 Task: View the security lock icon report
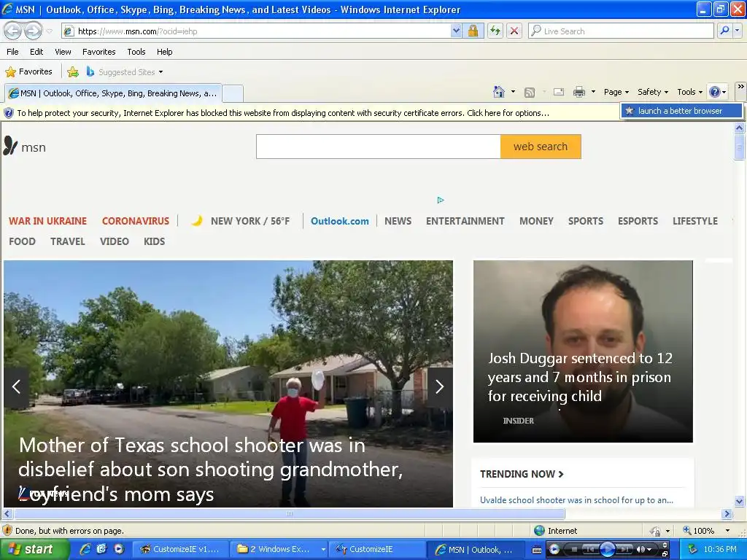pyautogui.click(x=473, y=31)
